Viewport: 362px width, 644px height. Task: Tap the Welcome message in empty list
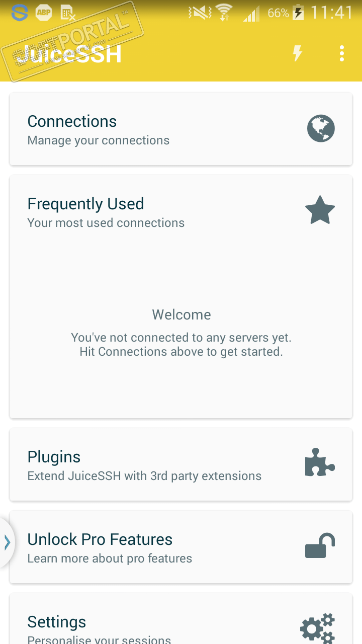182,315
